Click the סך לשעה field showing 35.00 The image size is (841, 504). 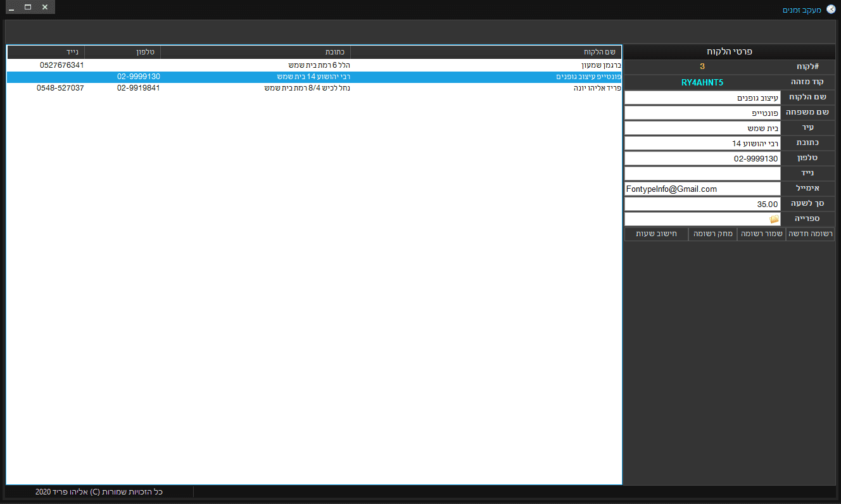[702, 204]
